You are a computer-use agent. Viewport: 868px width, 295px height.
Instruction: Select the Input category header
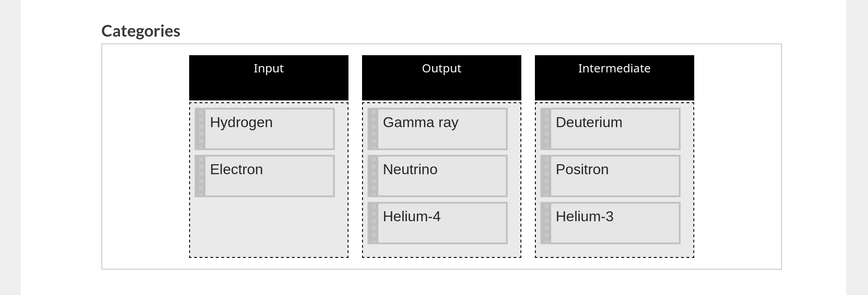click(x=269, y=77)
